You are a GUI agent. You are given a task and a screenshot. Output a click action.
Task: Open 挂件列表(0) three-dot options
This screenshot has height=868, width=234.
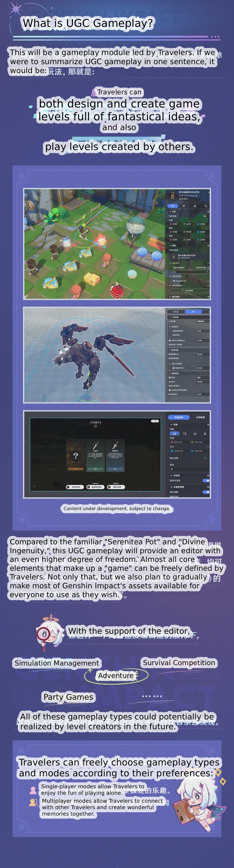coord(208,286)
